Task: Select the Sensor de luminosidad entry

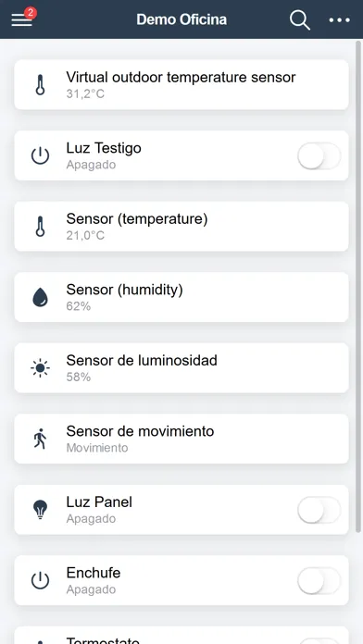Action: [181, 368]
